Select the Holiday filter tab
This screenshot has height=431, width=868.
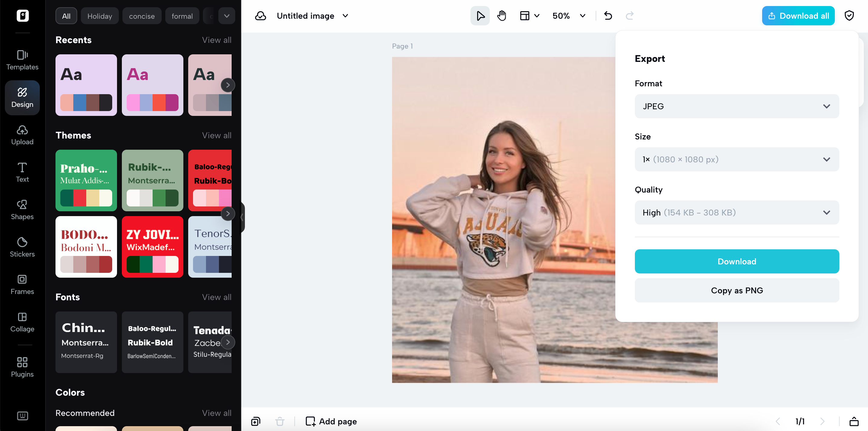click(x=100, y=16)
